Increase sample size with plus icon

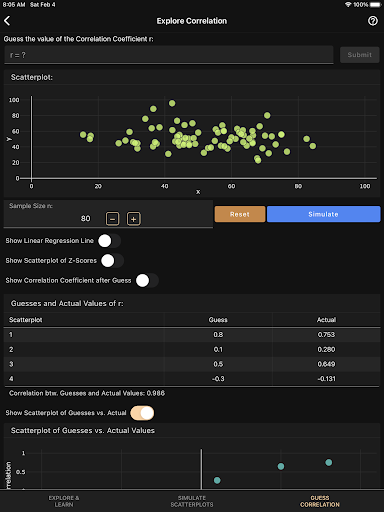tap(134, 219)
